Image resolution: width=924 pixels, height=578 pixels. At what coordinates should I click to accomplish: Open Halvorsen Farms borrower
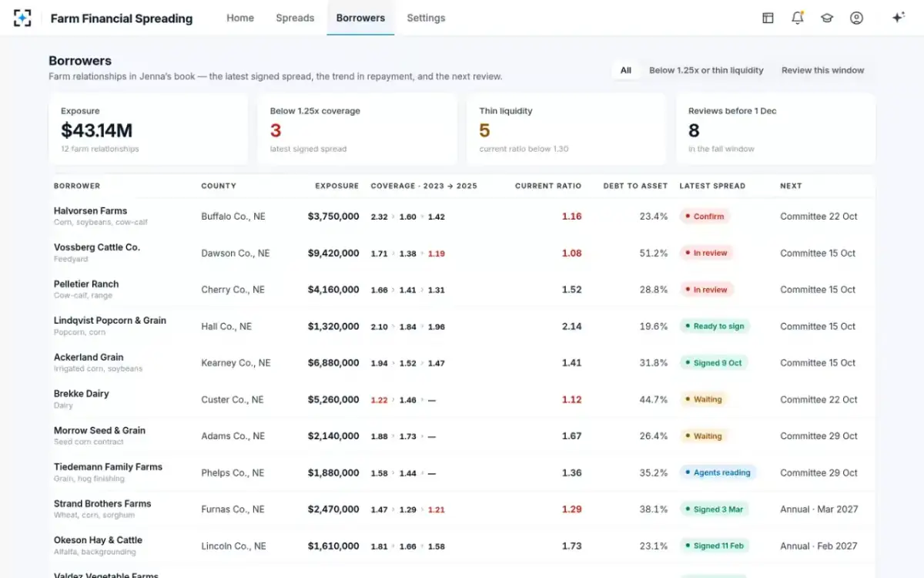click(90, 210)
